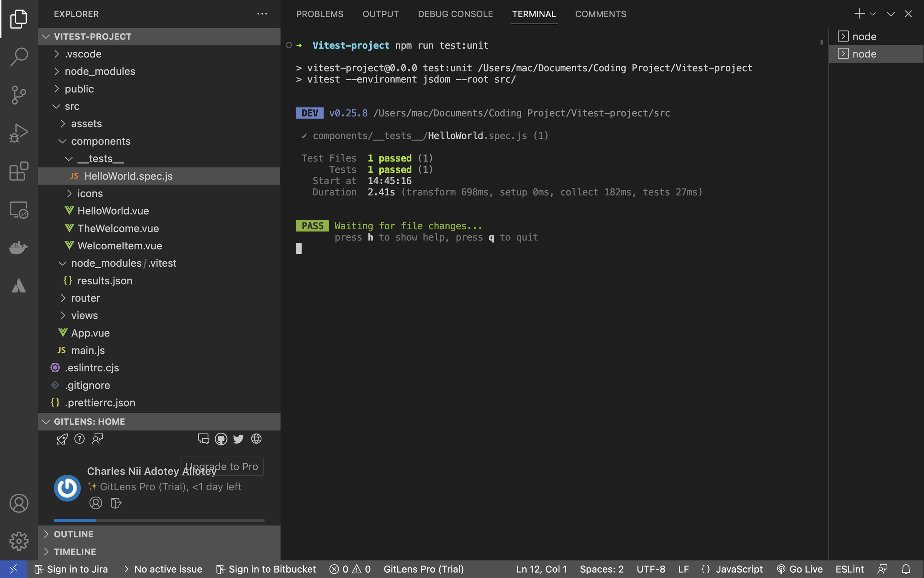
Task: Open the new terminal launch profile dropdown
Action: point(873,14)
